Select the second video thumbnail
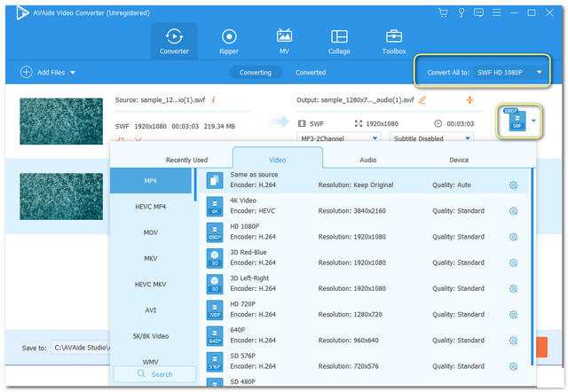 tap(61, 196)
